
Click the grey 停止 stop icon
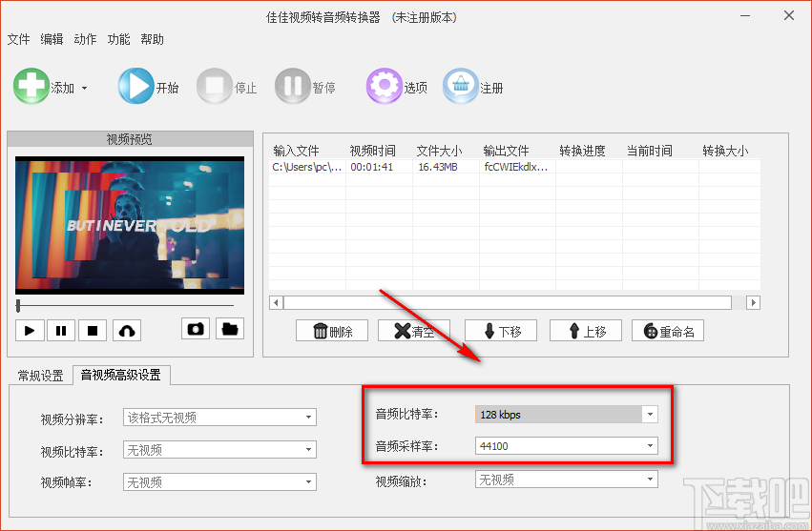[x=214, y=86]
